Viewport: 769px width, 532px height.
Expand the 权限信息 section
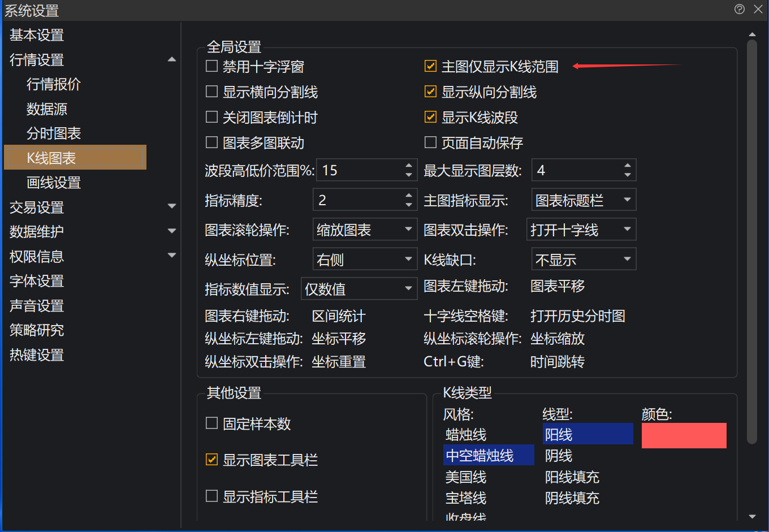tap(172, 256)
